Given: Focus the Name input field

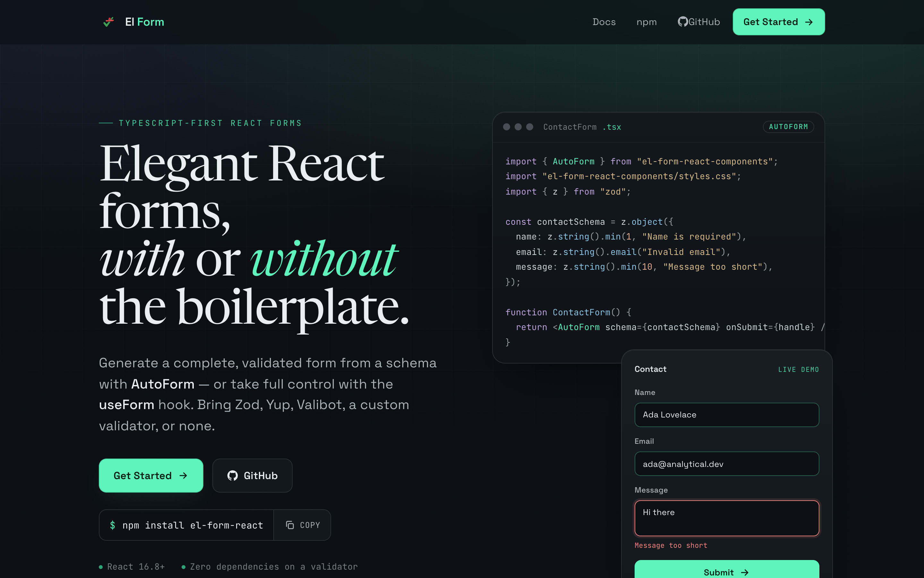Looking at the screenshot, I should point(727,414).
